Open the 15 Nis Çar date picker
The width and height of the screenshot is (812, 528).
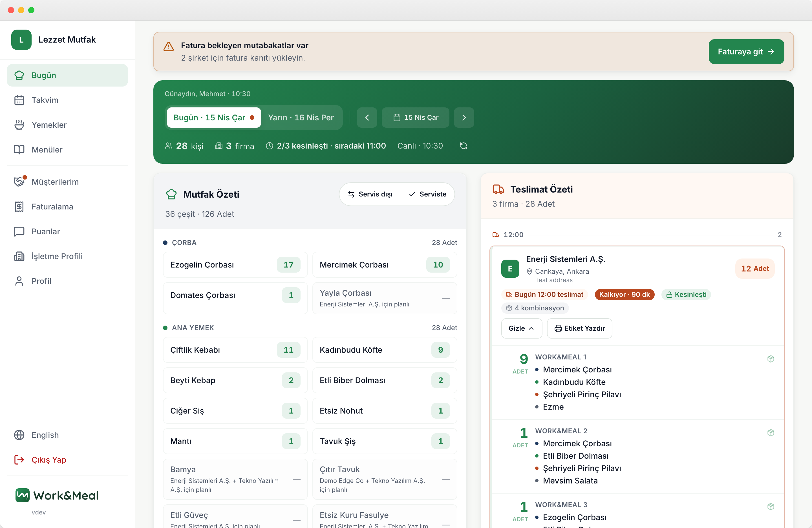point(415,118)
